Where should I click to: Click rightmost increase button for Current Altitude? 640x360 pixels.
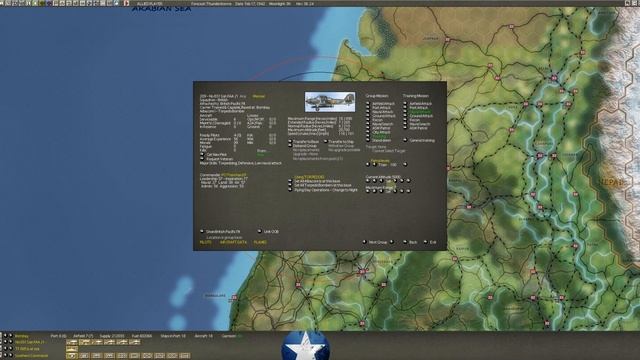click(409, 180)
